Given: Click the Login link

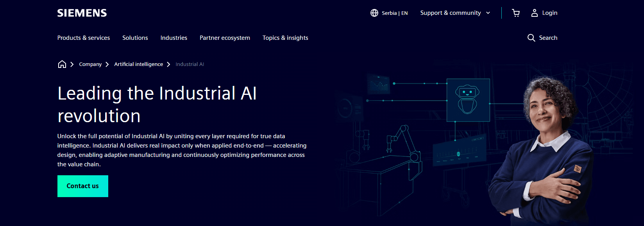Looking at the screenshot, I should point(550,13).
